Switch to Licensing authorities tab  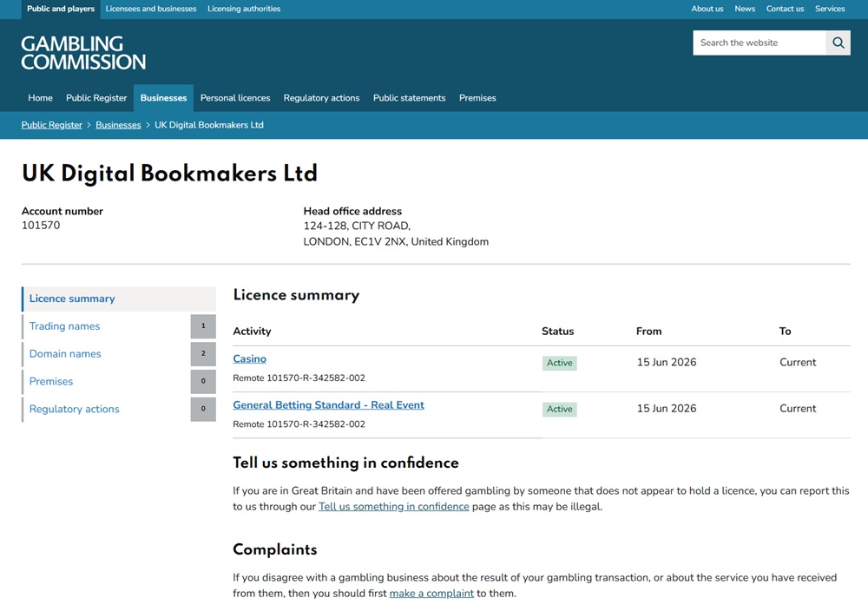pyautogui.click(x=244, y=9)
